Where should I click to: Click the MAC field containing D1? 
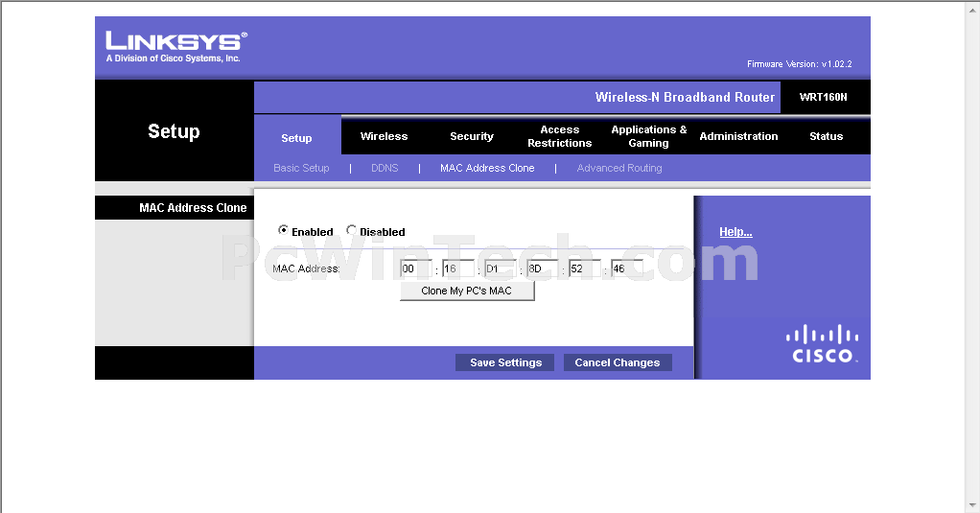[x=501, y=268]
